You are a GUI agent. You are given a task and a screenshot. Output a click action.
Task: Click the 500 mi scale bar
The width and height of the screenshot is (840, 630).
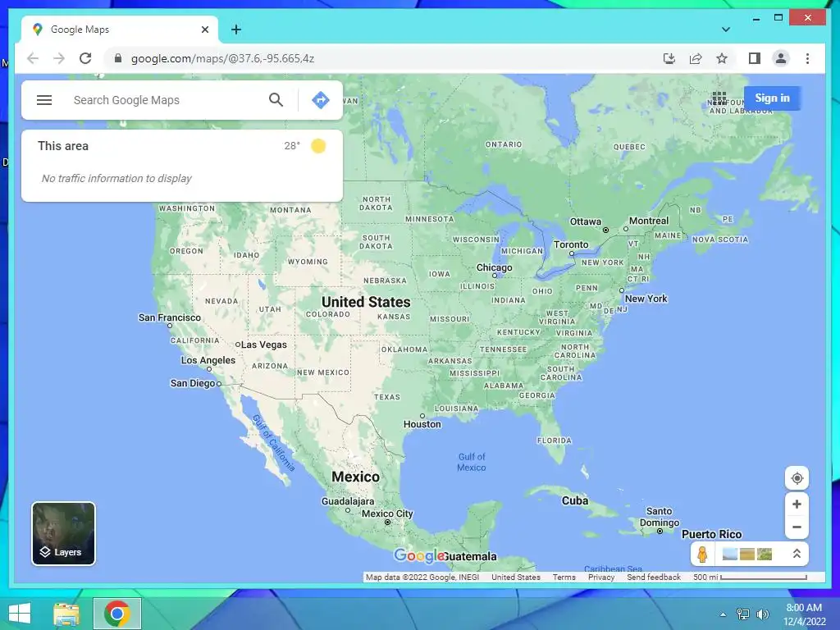pos(750,577)
